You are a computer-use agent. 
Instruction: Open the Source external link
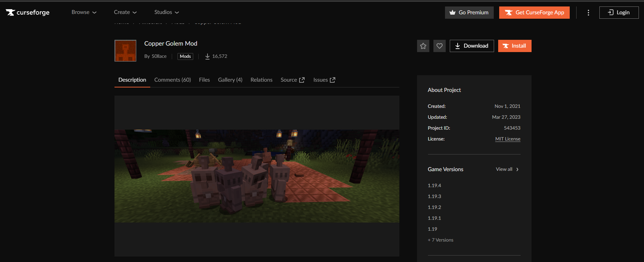293,80
